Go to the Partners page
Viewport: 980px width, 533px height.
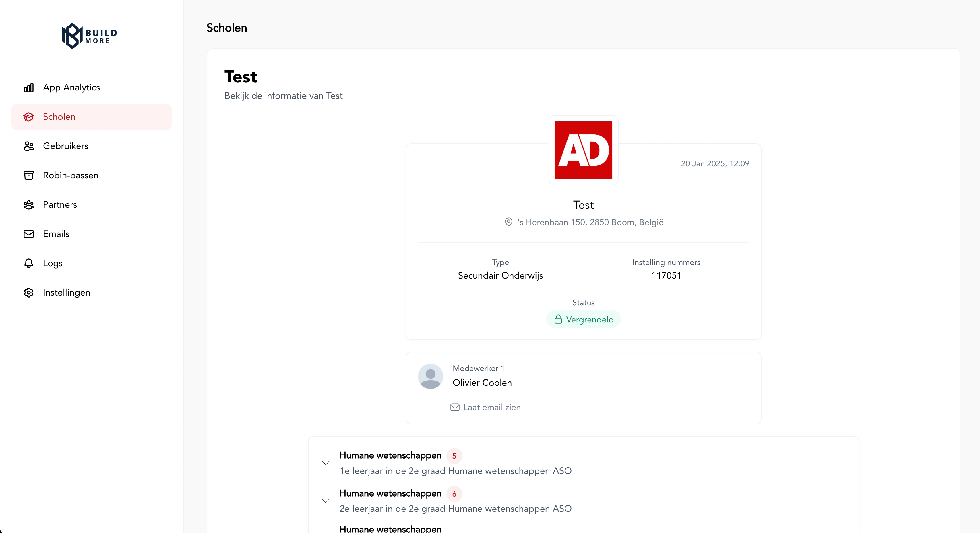click(x=60, y=205)
